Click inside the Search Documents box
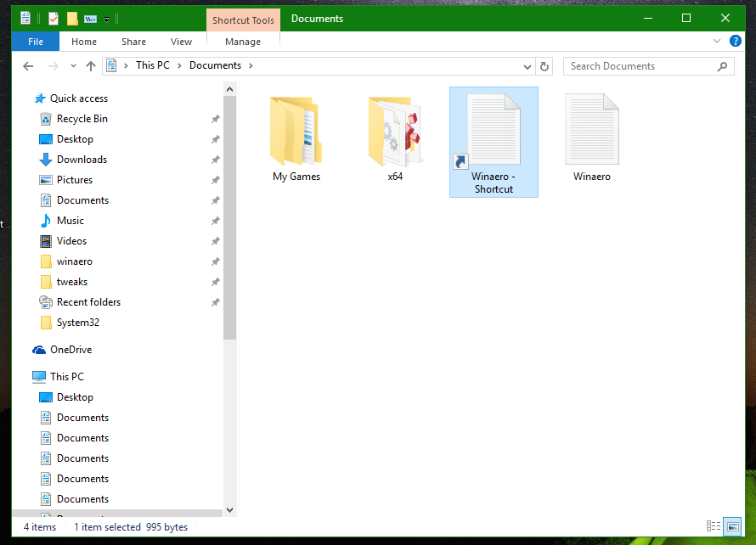The width and height of the screenshot is (756, 545). tap(629, 65)
